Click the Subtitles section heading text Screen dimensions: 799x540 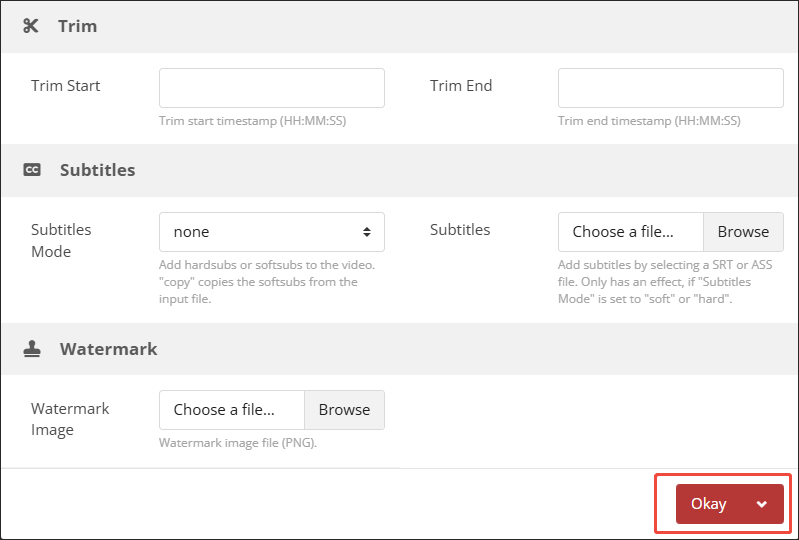click(x=97, y=170)
